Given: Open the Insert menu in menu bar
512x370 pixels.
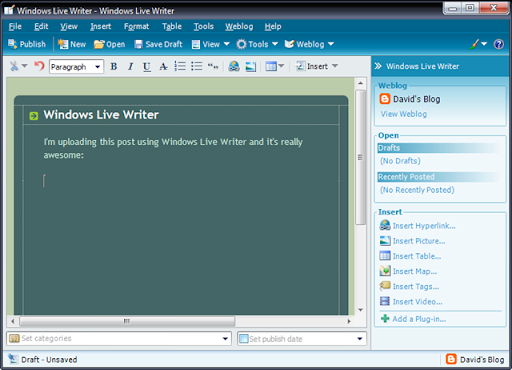Looking at the screenshot, I should tap(101, 26).
